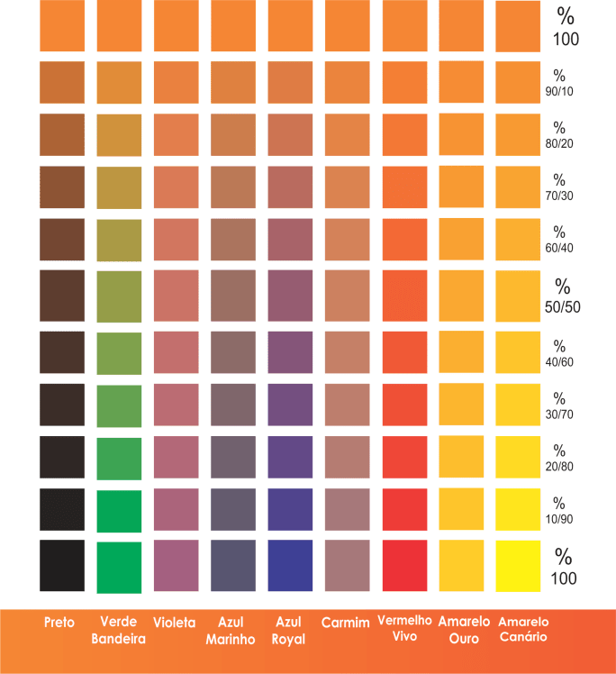Viewport: 616px width, 674px height.
Task: Choose the 50/50 swatch in Violeta column
Action: pyautogui.click(x=176, y=296)
